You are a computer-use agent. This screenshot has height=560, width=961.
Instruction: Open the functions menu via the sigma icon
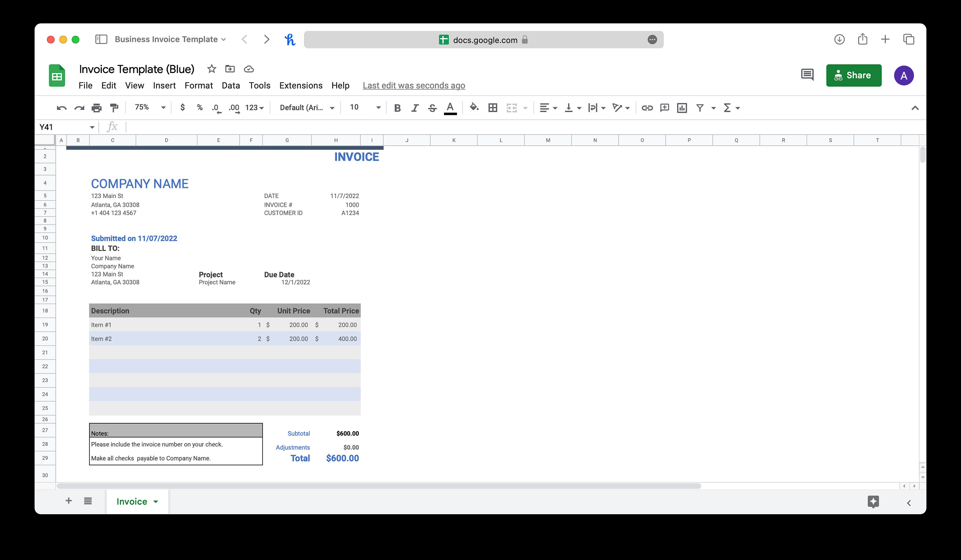(727, 108)
